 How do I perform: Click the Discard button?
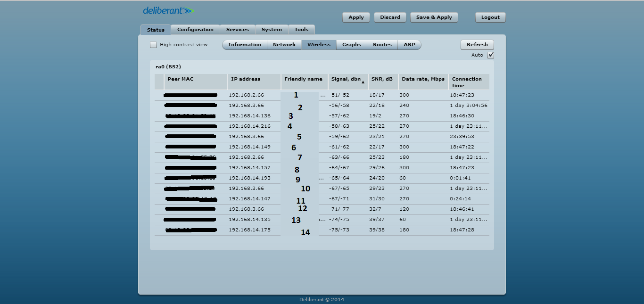390,17
